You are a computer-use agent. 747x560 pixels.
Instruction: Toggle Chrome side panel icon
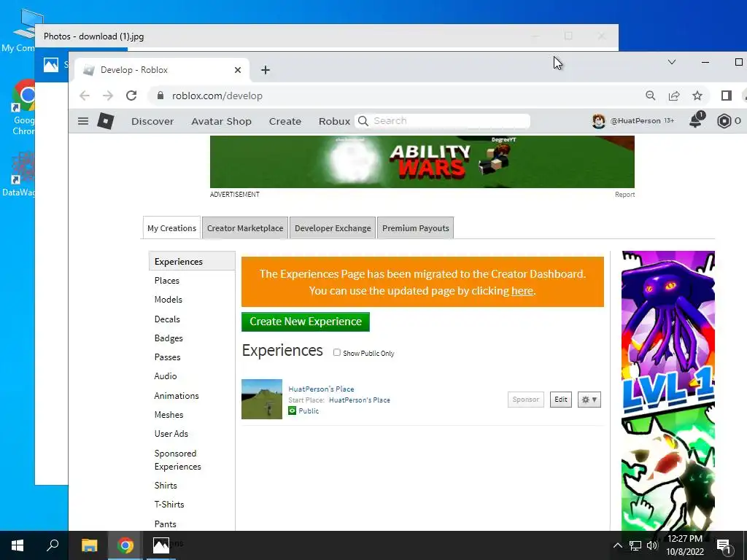pos(726,96)
